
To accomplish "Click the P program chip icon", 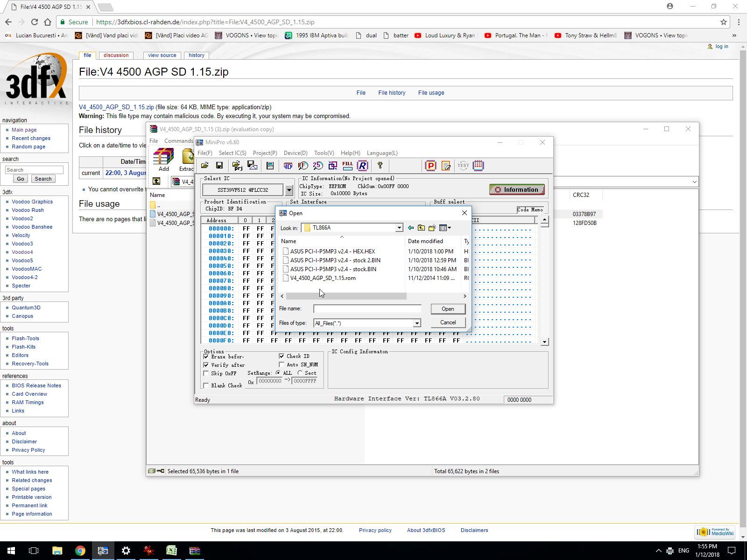I will tap(430, 166).
